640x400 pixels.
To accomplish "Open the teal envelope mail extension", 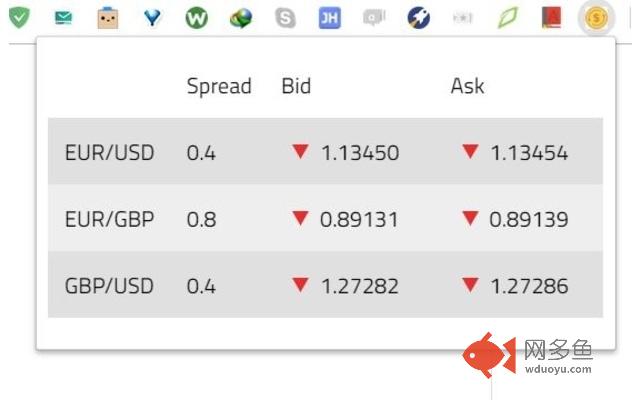I will point(63,17).
